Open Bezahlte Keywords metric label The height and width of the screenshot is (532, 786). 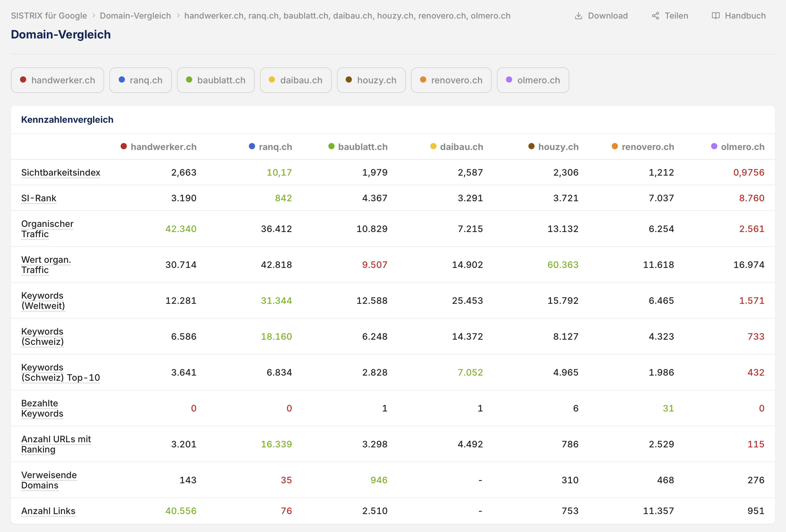(42, 408)
